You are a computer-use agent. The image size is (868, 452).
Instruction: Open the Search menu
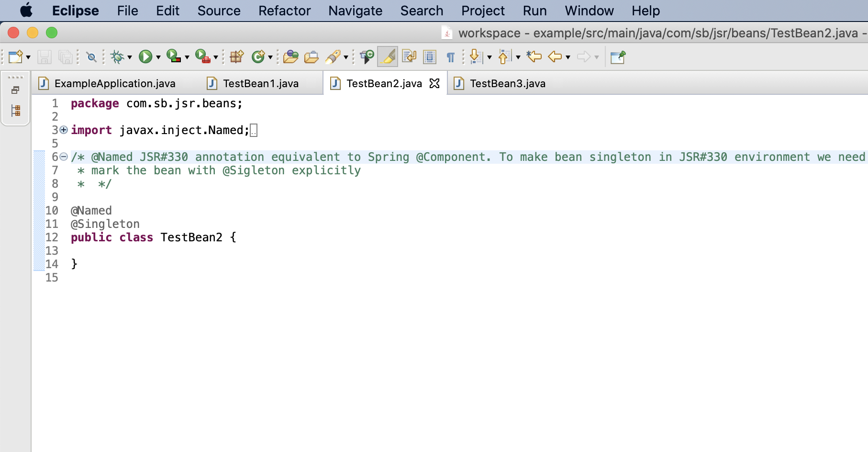422,11
